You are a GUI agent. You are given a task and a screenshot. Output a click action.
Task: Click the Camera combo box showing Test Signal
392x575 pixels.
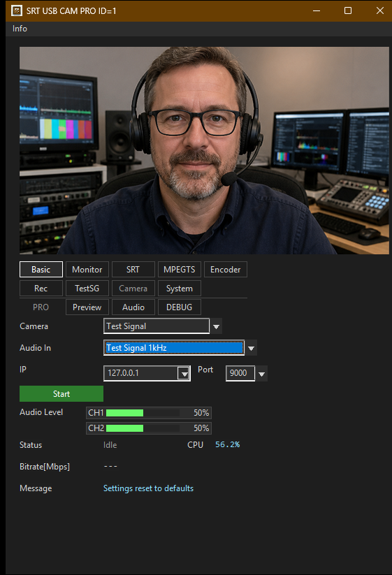pyautogui.click(x=157, y=326)
